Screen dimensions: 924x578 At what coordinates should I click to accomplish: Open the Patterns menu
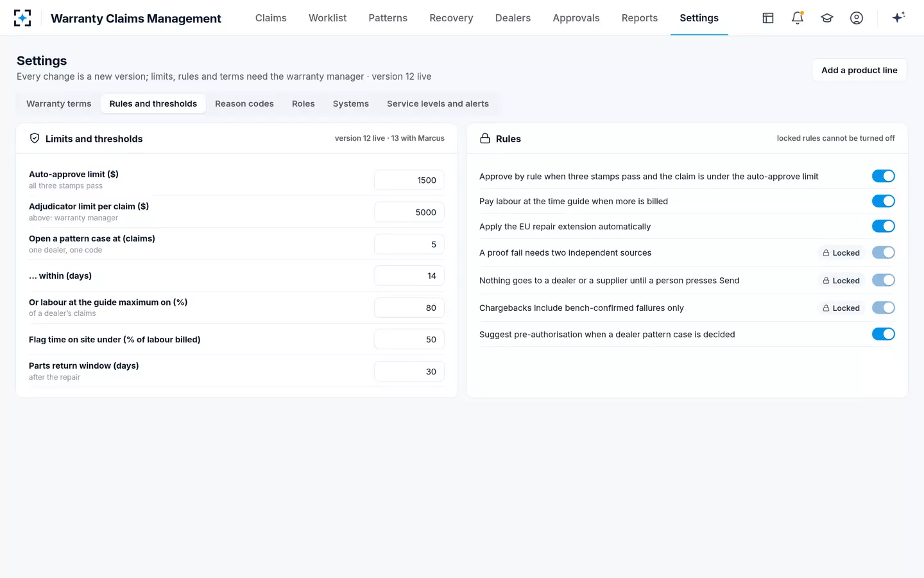click(x=388, y=18)
